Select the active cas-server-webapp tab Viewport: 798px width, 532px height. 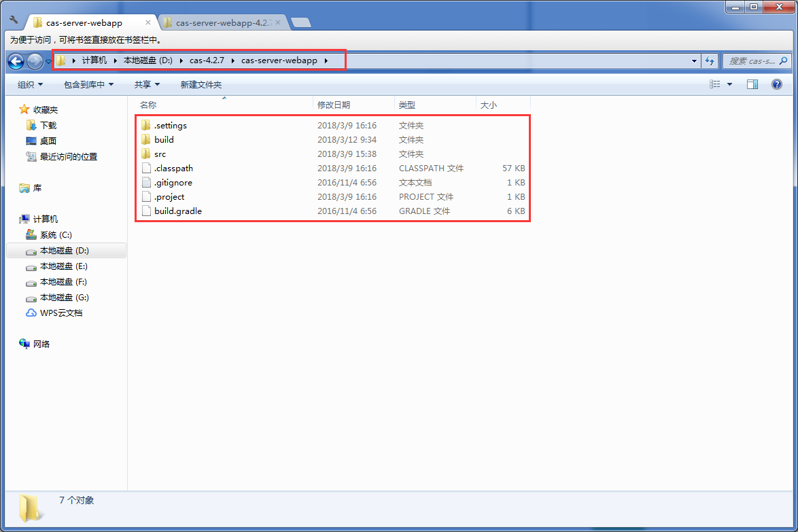click(90, 23)
